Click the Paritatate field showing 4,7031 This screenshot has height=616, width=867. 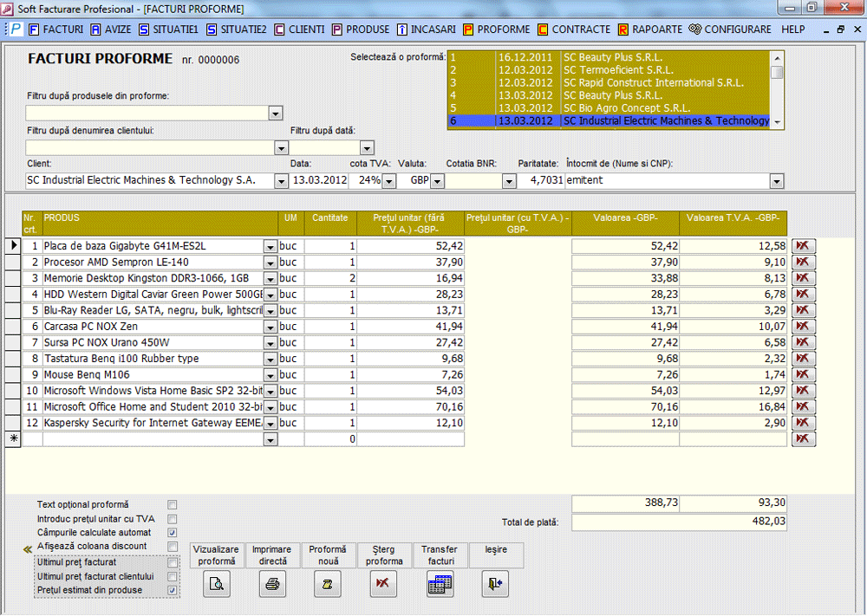pos(541,180)
